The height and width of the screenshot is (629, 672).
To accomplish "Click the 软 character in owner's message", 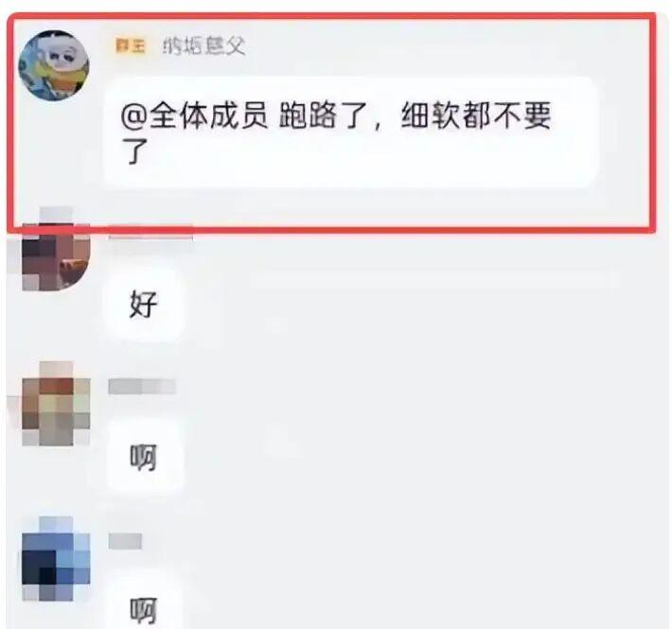I will 446,115.
